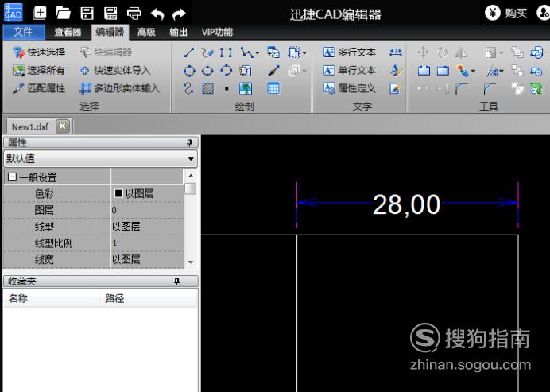Click the 购买 purchase button
The height and width of the screenshot is (392, 550).
(x=506, y=14)
